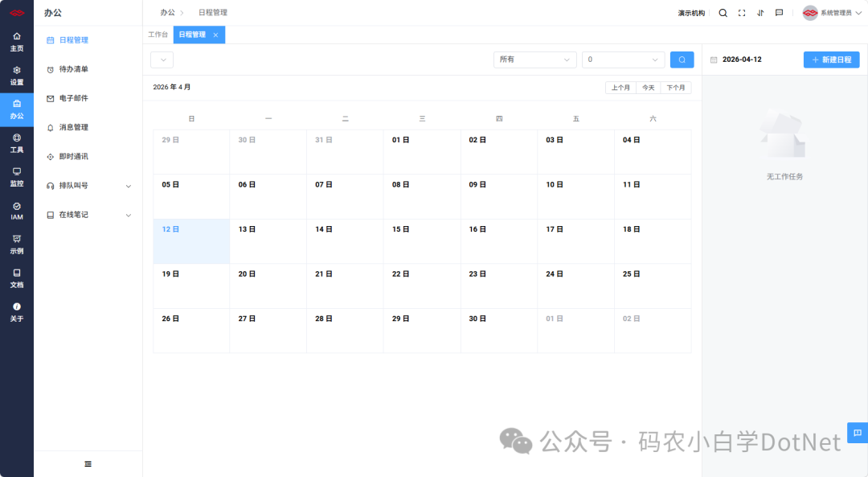
Task: Click the 新建日程 button
Action: pos(832,60)
